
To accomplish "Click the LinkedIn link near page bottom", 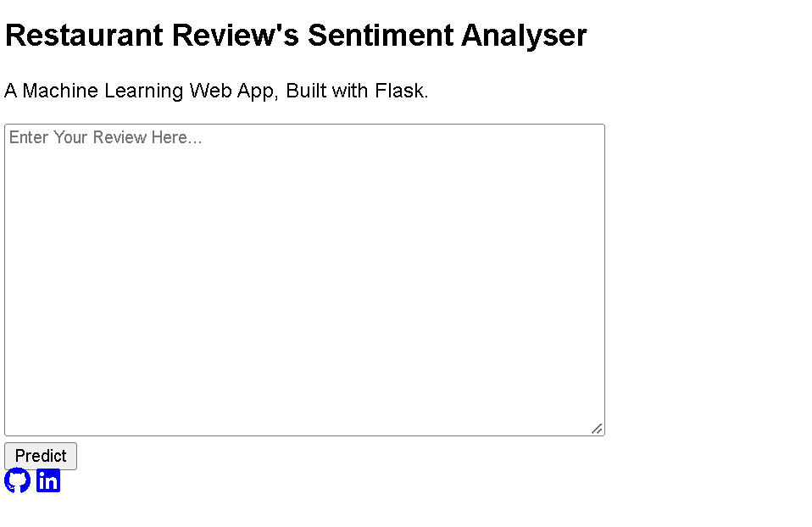I will coord(48,480).
